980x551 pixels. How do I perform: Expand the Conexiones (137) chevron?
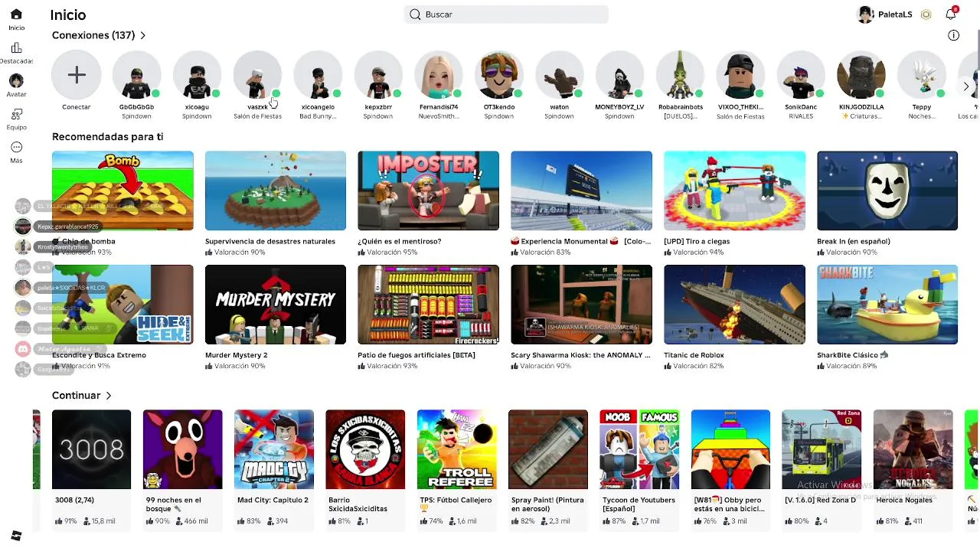(142, 35)
